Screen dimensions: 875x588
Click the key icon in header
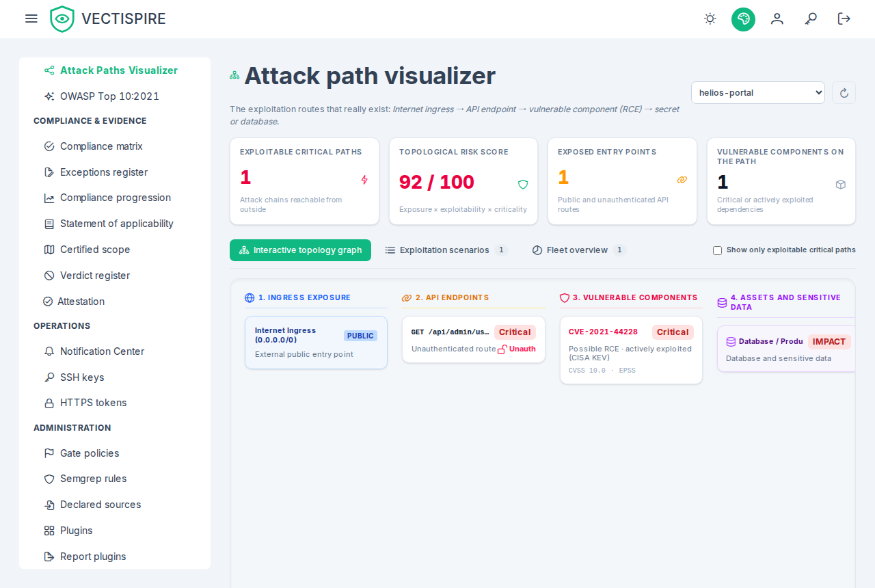pyautogui.click(x=811, y=18)
